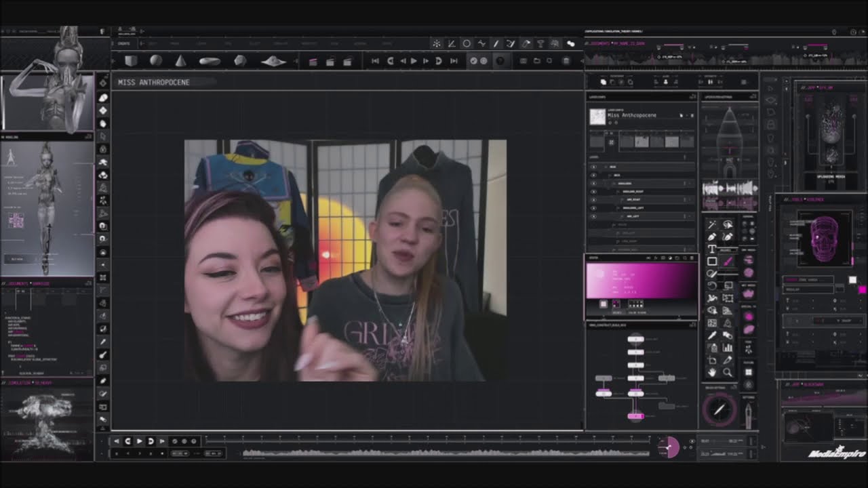Add a cone primitive from the shape toolbar
The height and width of the screenshot is (488, 868).
(x=180, y=61)
